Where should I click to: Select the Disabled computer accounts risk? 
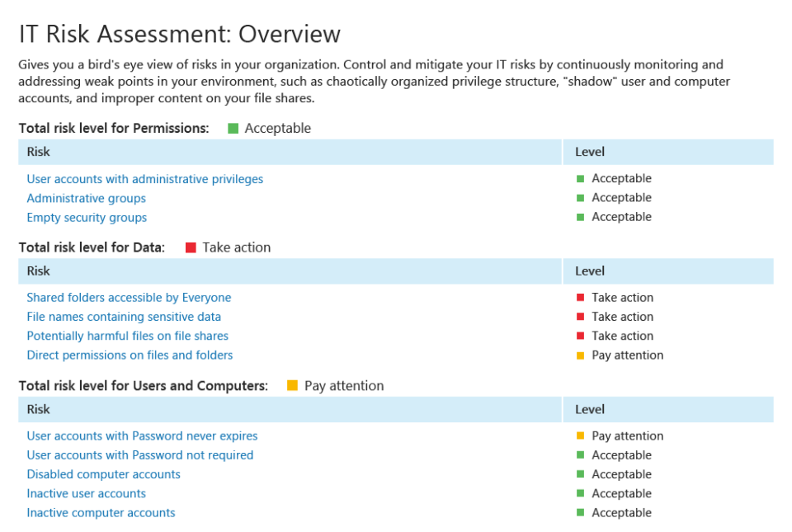click(x=103, y=474)
